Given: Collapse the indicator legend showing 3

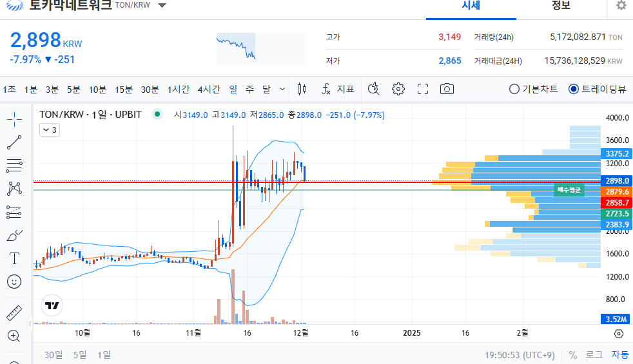Looking at the screenshot, I should pos(50,130).
